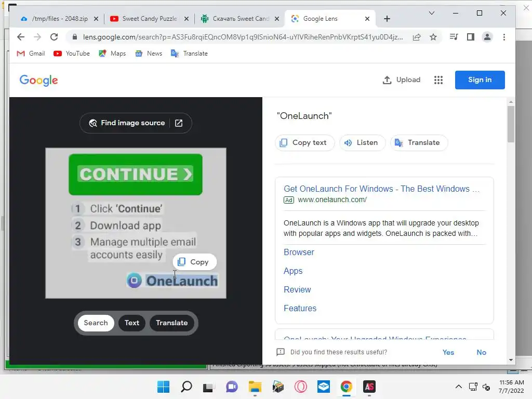This screenshot has height=399, width=532.
Task: Click the Google logo
Action: click(38, 81)
